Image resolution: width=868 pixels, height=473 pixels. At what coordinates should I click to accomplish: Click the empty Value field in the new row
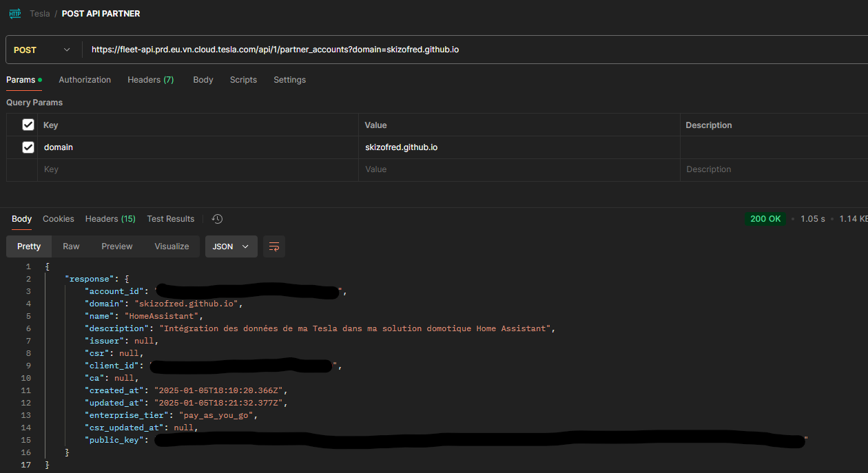519,169
